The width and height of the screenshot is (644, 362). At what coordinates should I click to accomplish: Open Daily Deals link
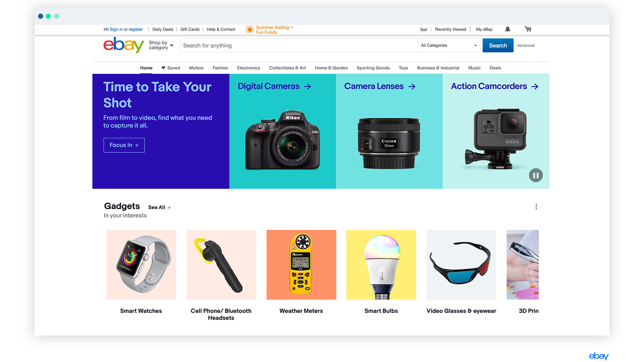(163, 29)
